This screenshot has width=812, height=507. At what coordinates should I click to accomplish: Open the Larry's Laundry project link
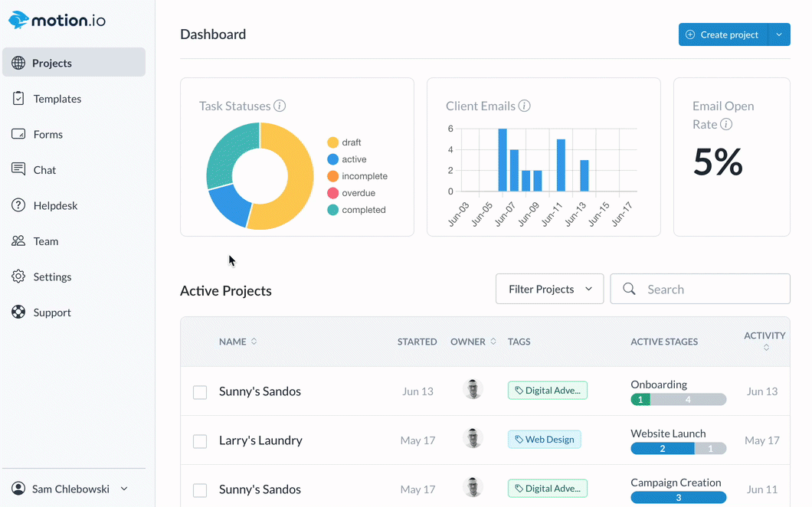click(260, 440)
